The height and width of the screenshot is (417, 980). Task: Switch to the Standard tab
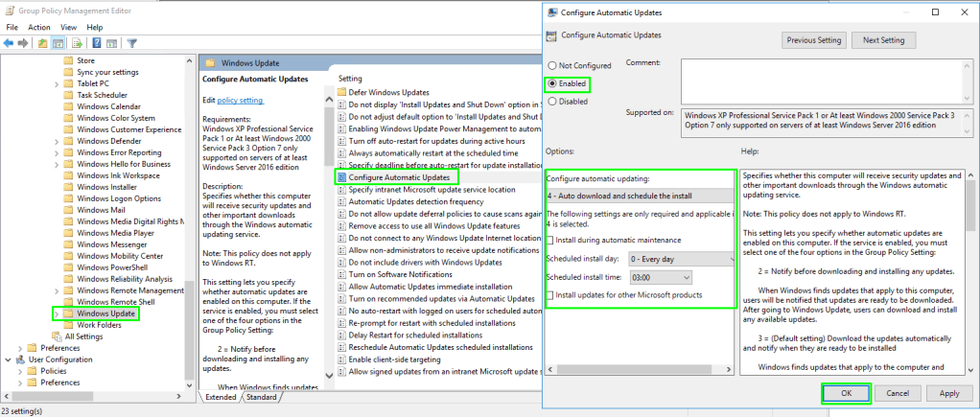[260, 397]
